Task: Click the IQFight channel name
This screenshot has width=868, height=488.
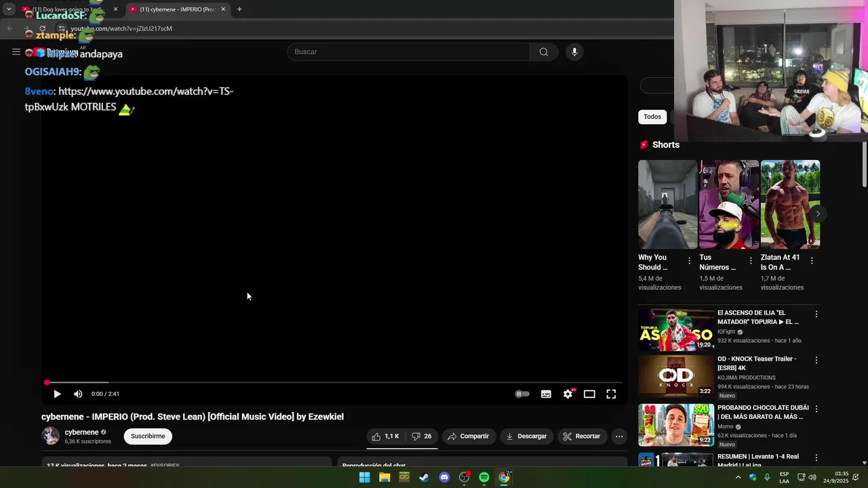Action: click(726, 332)
